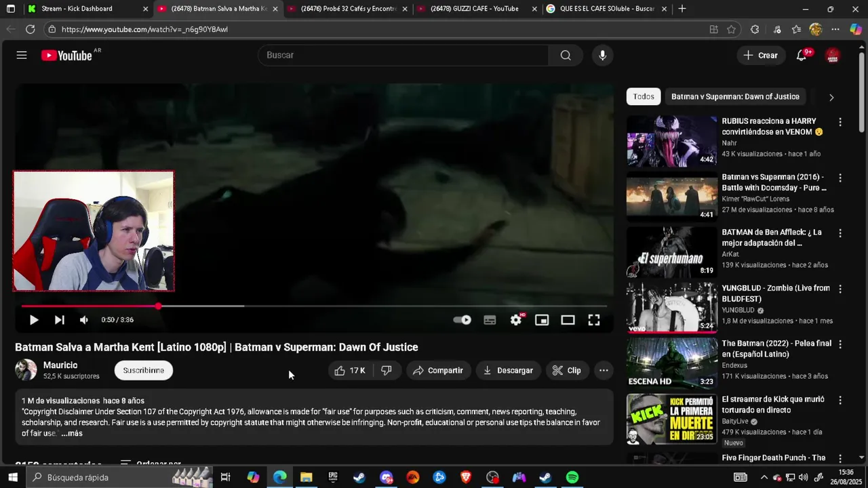Mute the video volume
This screenshot has height=488, width=868.
click(x=84, y=320)
